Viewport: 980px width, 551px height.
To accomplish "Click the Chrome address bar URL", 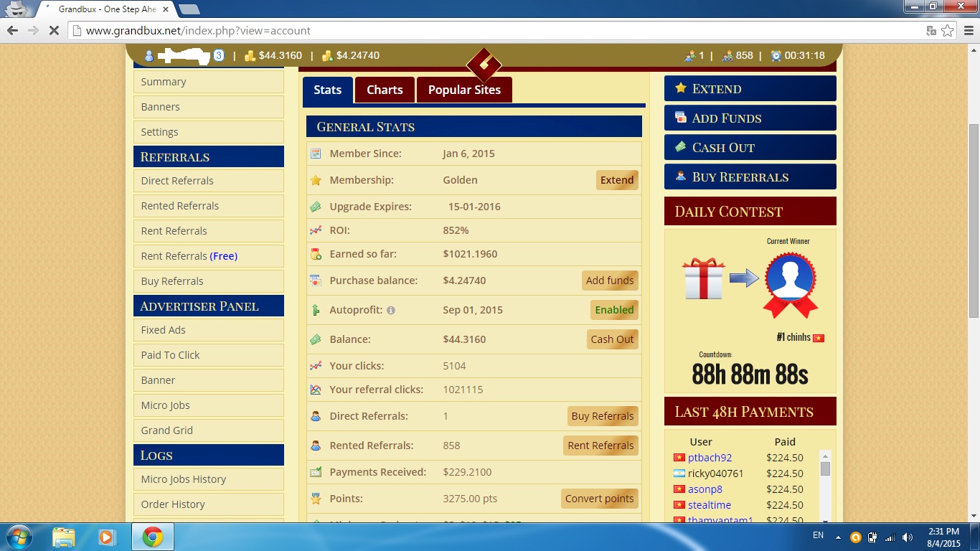I will click(198, 31).
